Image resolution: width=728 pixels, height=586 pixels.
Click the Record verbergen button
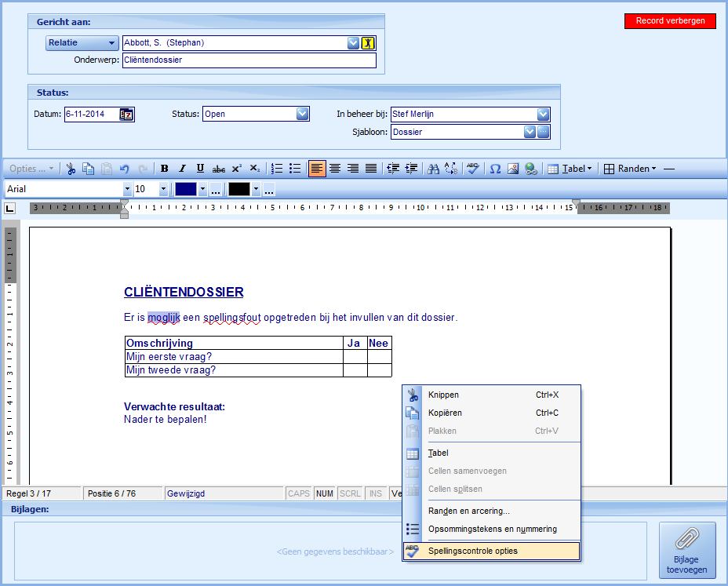pos(670,21)
